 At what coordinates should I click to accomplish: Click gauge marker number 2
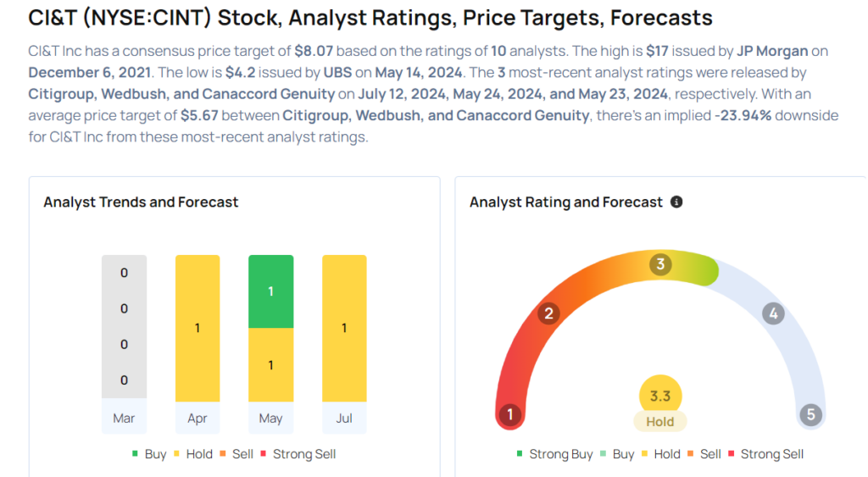pos(548,314)
